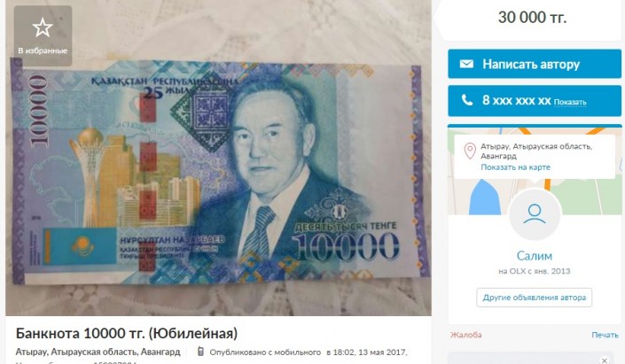Click seller name Салим
The image size is (625, 364).
tap(535, 256)
